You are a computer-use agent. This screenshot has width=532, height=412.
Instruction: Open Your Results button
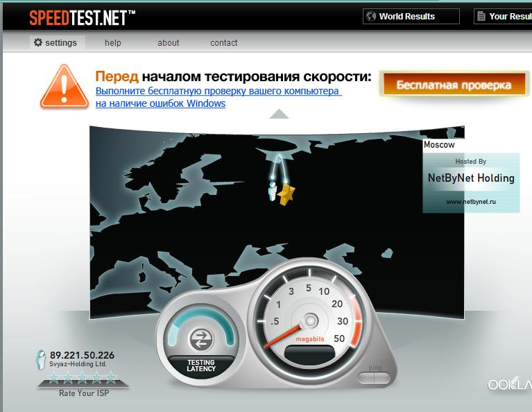[503, 16]
